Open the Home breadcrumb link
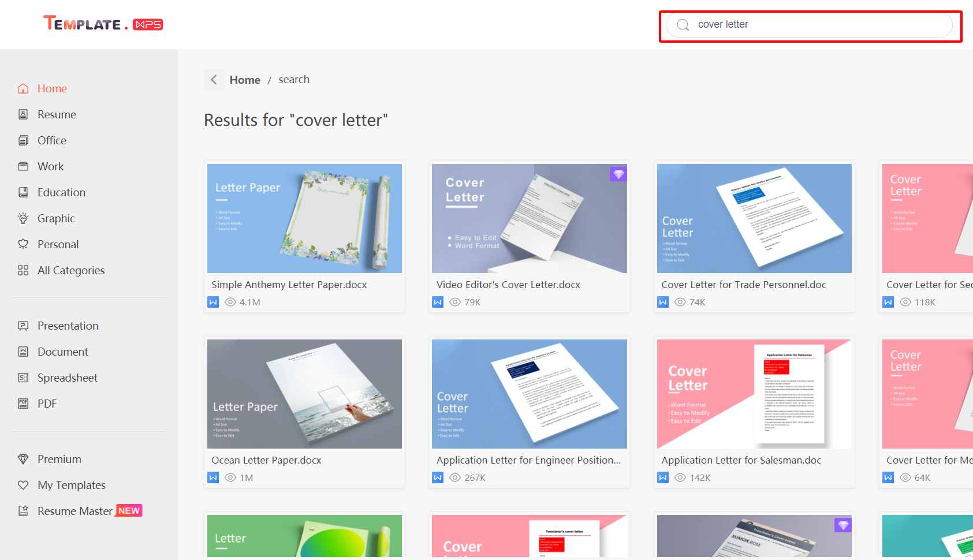Screen dimensions: 973x560 (245, 80)
